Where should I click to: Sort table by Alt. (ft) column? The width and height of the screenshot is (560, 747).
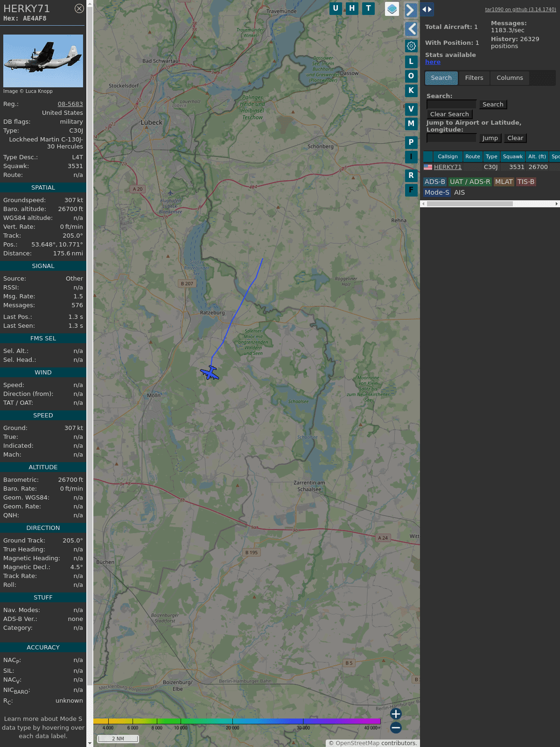click(x=537, y=157)
